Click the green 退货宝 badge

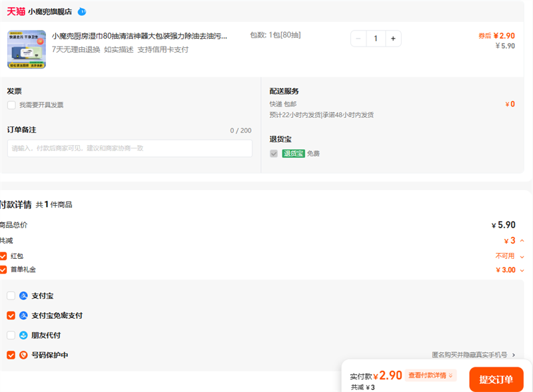coord(293,154)
